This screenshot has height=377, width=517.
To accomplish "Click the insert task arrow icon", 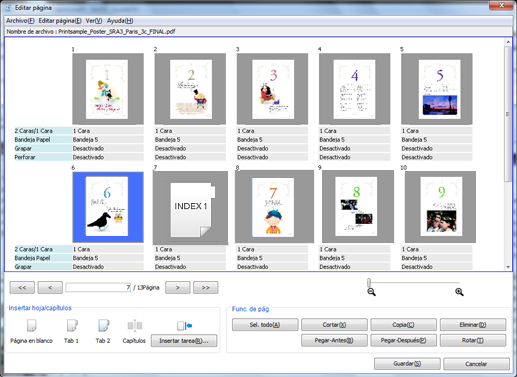I will click(x=184, y=326).
